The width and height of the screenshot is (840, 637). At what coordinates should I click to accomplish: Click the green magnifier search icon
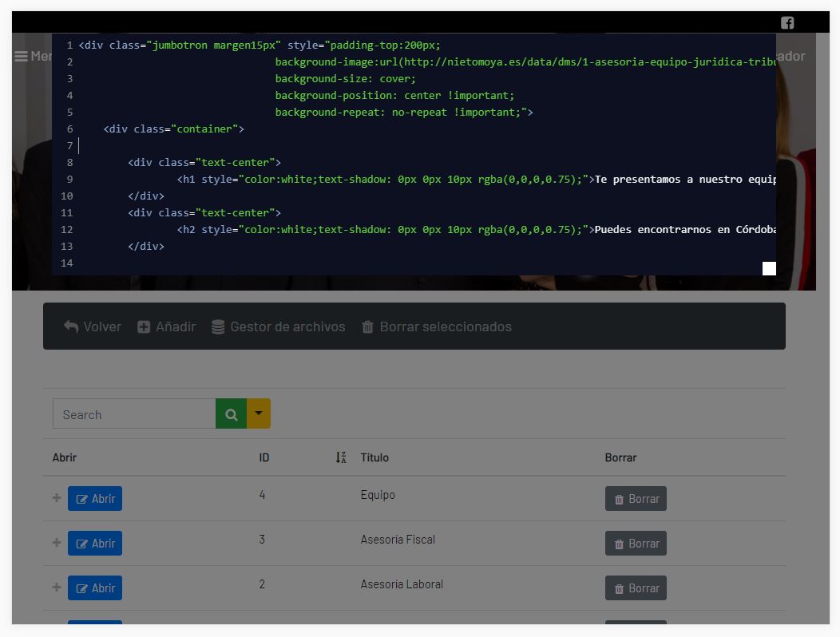coord(231,413)
